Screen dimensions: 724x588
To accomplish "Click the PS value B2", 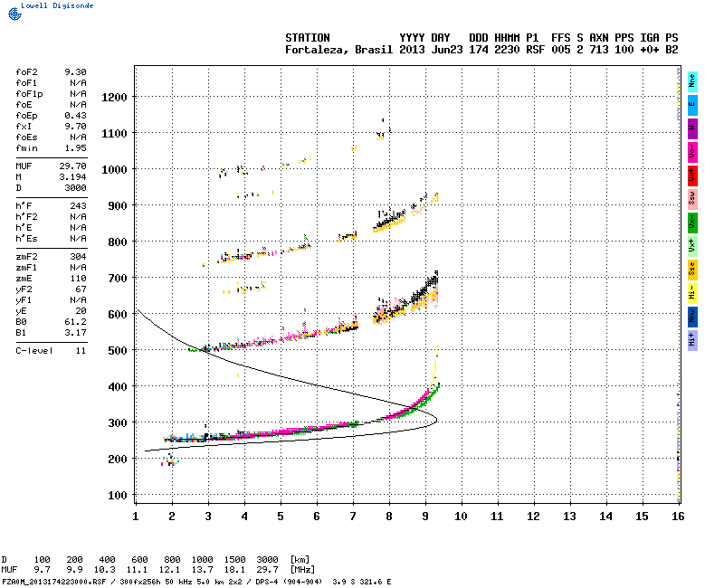I will [672, 50].
